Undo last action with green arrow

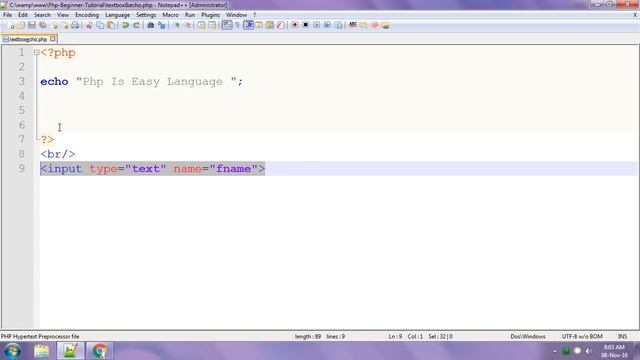[x=125, y=25]
